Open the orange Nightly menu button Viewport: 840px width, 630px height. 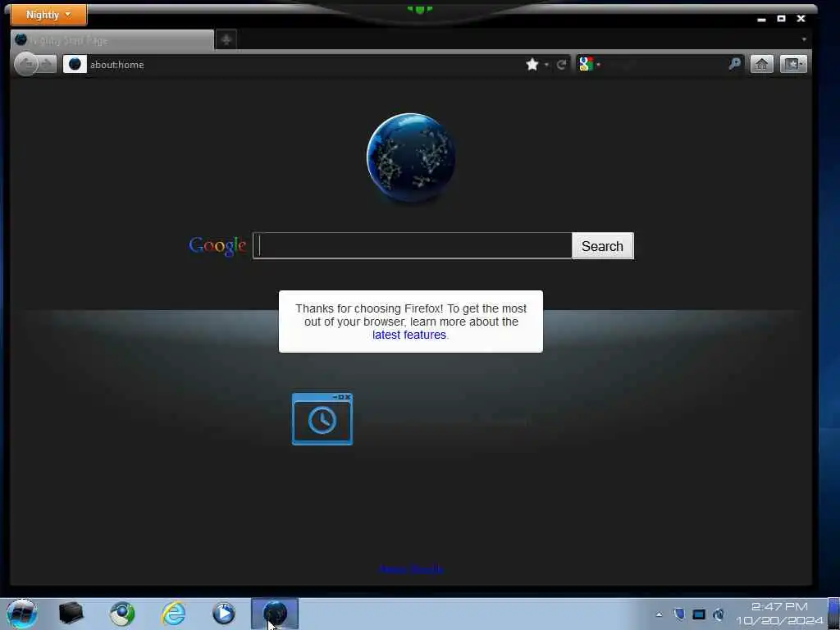click(x=48, y=15)
